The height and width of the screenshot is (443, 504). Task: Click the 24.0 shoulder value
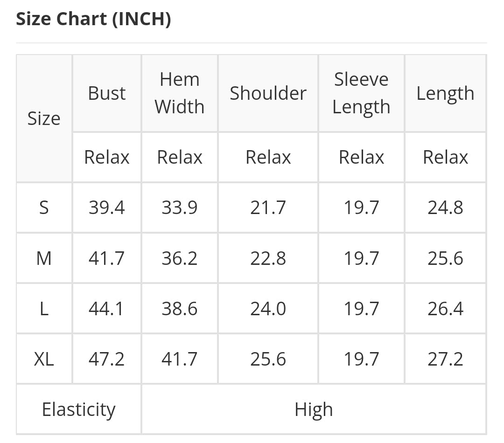tap(268, 309)
